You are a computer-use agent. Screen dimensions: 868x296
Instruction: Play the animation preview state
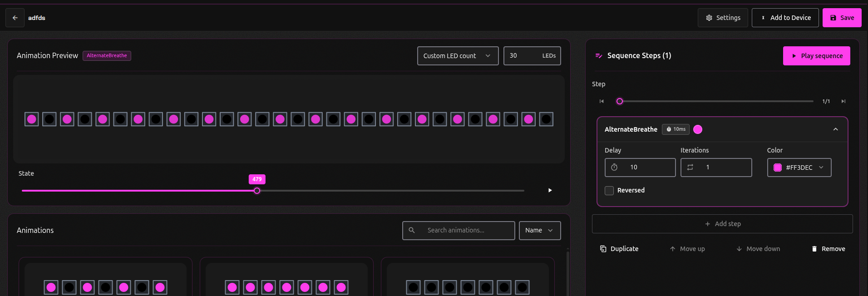pos(550,190)
